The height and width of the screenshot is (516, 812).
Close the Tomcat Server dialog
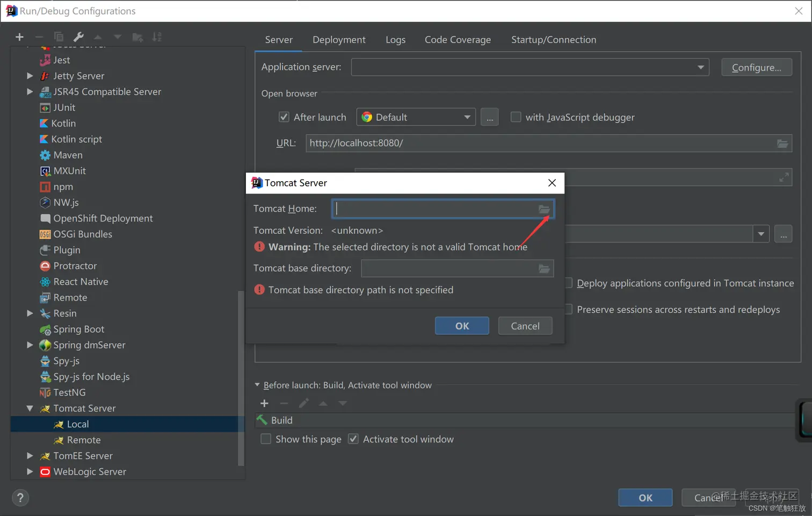(552, 183)
